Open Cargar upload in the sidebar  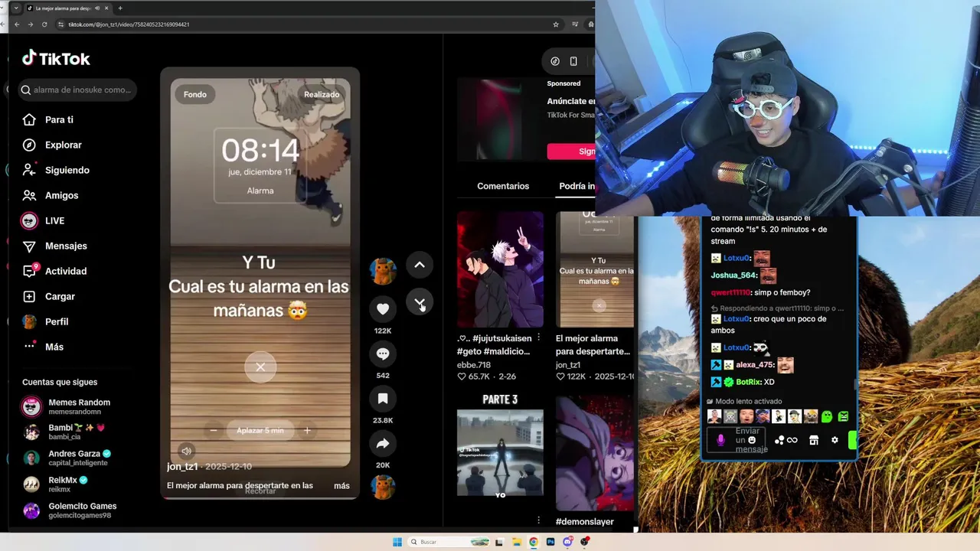tap(60, 296)
